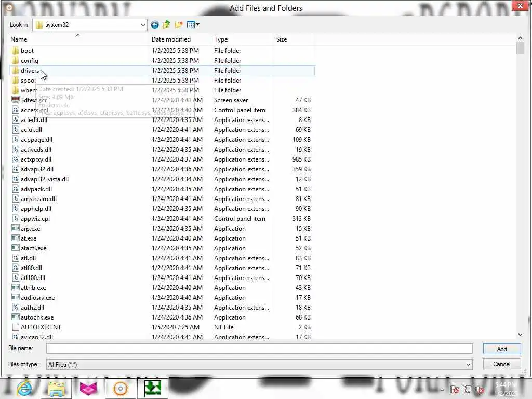The image size is (532, 399).
Task: Select the wbem folder icon
Action: coord(15,90)
